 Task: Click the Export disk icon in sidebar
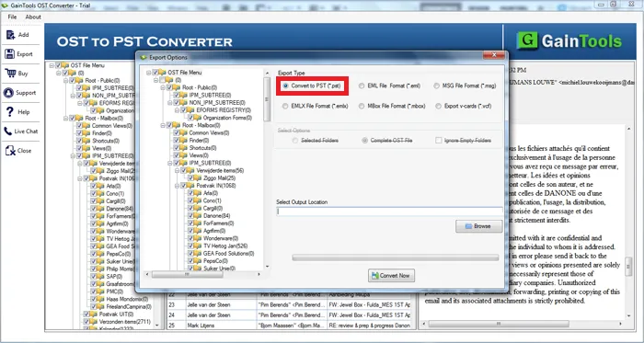coord(10,53)
